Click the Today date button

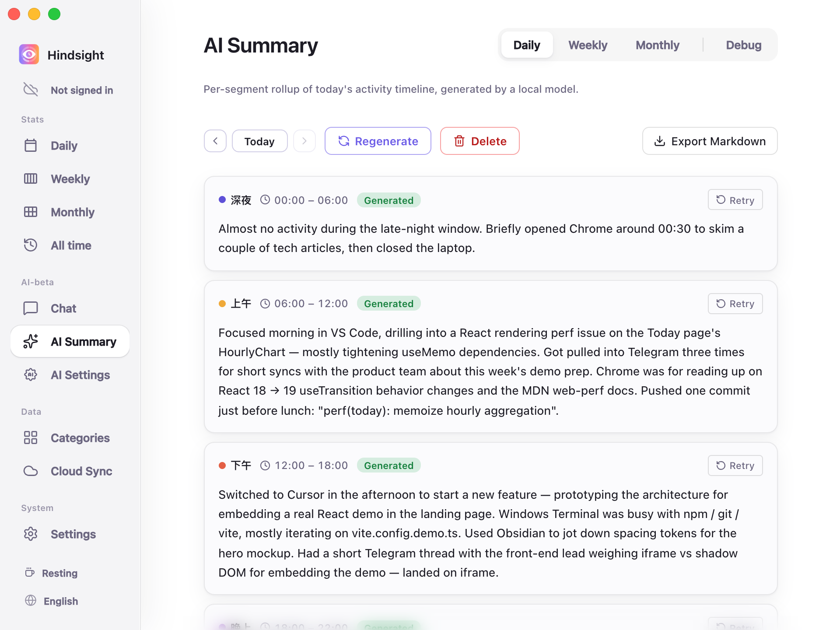click(x=259, y=141)
